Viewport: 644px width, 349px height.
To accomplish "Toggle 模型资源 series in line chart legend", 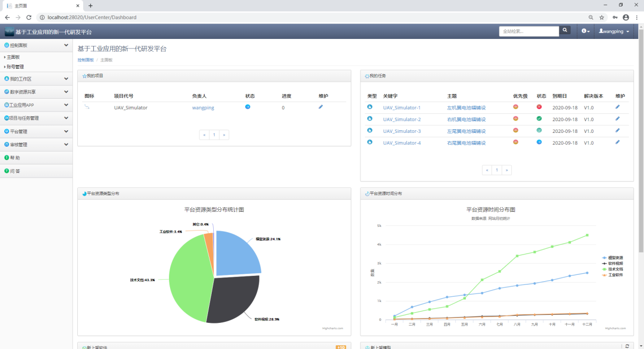I will [612, 258].
